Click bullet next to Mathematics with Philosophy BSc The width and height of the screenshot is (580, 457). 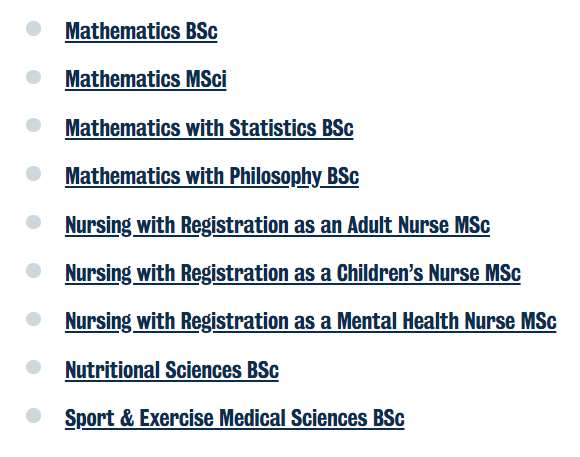(x=34, y=174)
